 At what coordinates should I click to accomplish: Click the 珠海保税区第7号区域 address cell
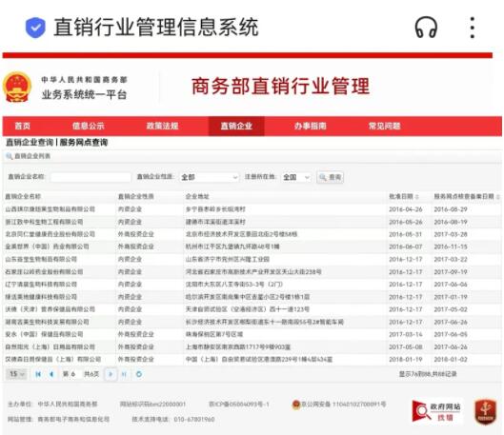[214, 334]
